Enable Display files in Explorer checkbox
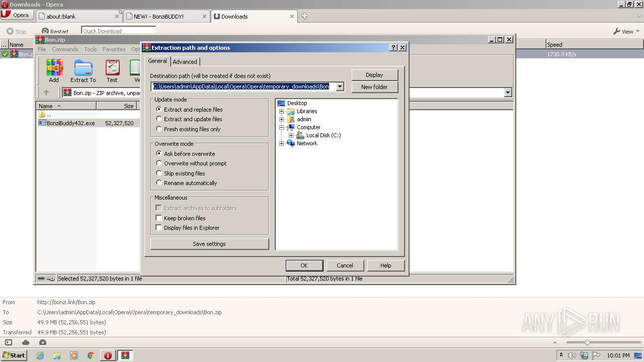 pos(188,228)
